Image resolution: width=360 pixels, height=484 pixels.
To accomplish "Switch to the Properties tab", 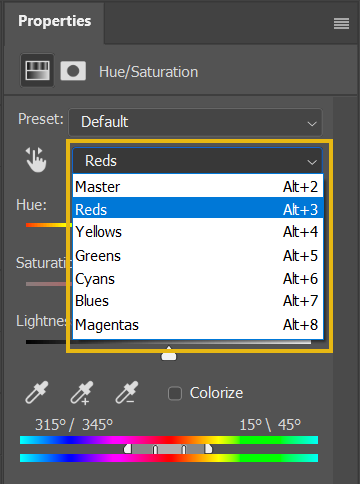I will pyautogui.click(x=55, y=21).
